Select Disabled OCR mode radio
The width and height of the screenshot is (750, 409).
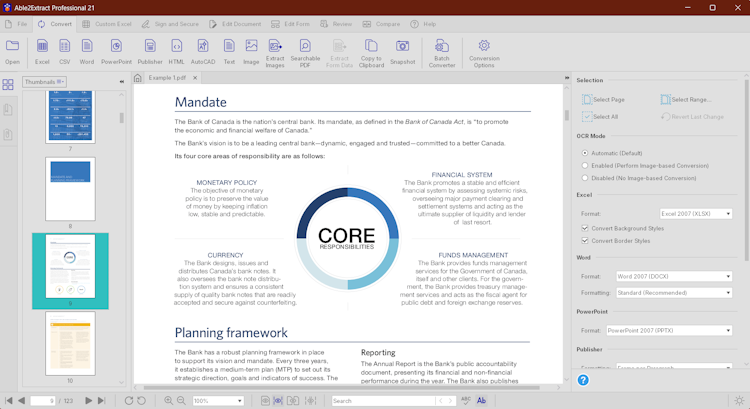585,178
